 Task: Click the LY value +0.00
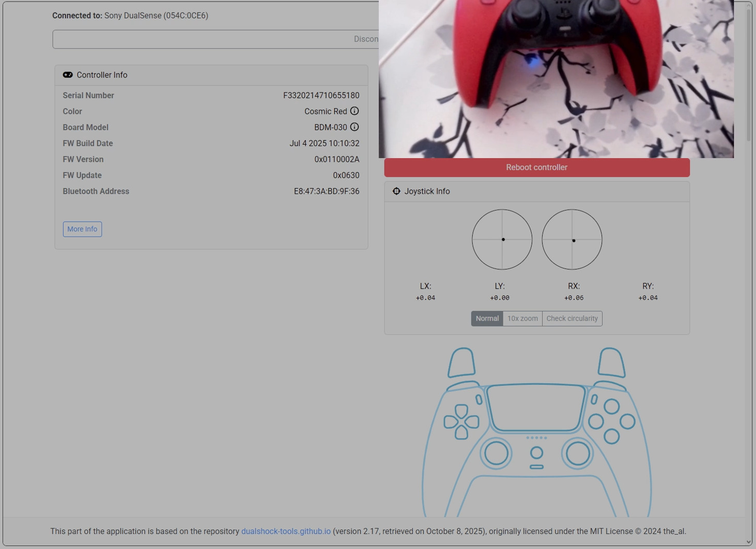click(x=500, y=298)
